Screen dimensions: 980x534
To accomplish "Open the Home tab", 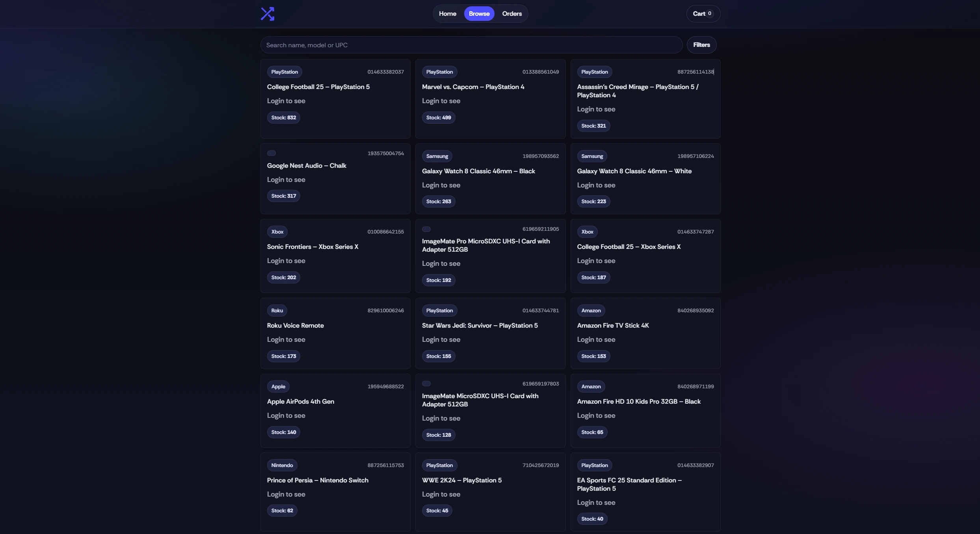I will click(447, 14).
